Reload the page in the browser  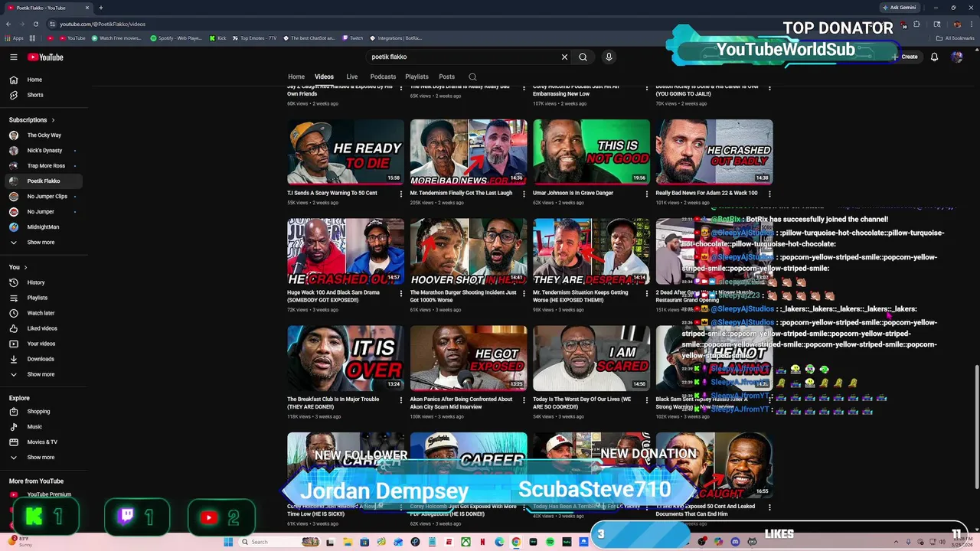point(36,24)
